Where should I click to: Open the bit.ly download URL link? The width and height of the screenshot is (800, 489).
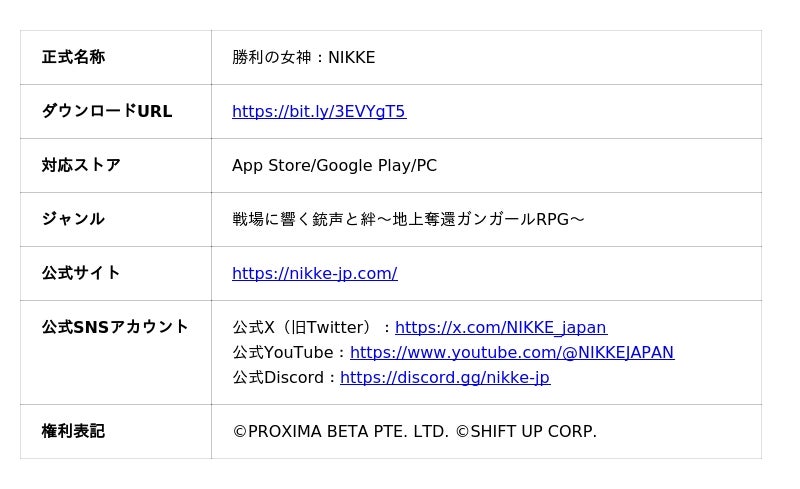click(319, 111)
